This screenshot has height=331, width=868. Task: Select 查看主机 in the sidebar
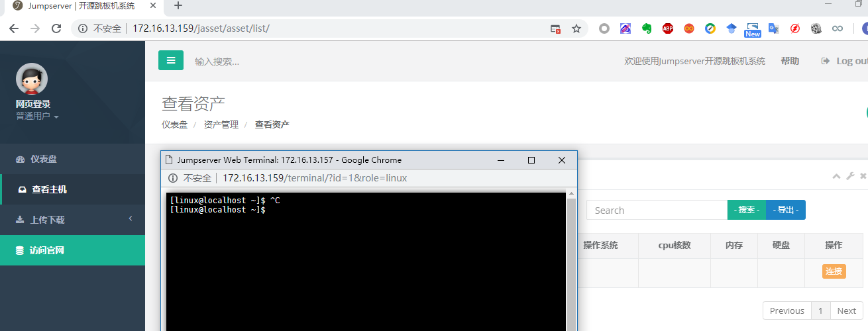coord(73,189)
